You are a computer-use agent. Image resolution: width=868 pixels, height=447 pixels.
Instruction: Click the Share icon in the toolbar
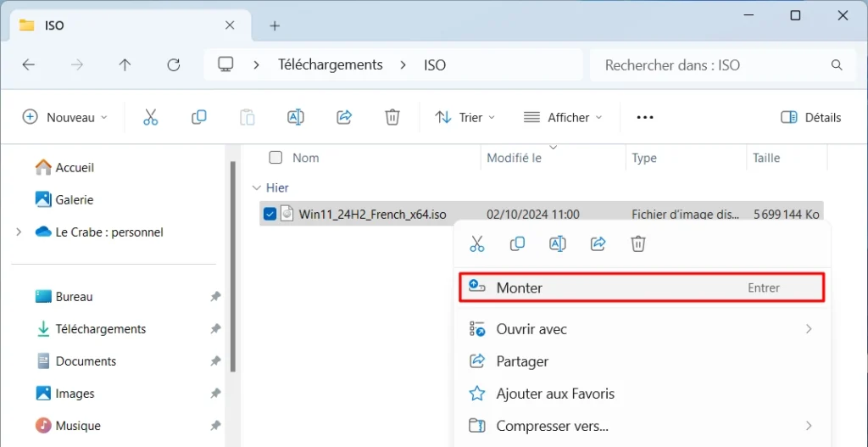(344, 117)
